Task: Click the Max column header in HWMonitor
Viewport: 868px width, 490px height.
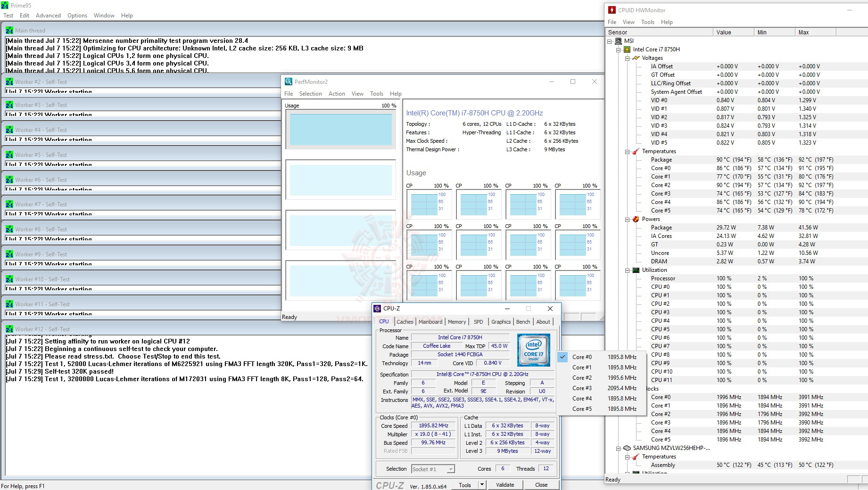Action: (x=815, y=33)
